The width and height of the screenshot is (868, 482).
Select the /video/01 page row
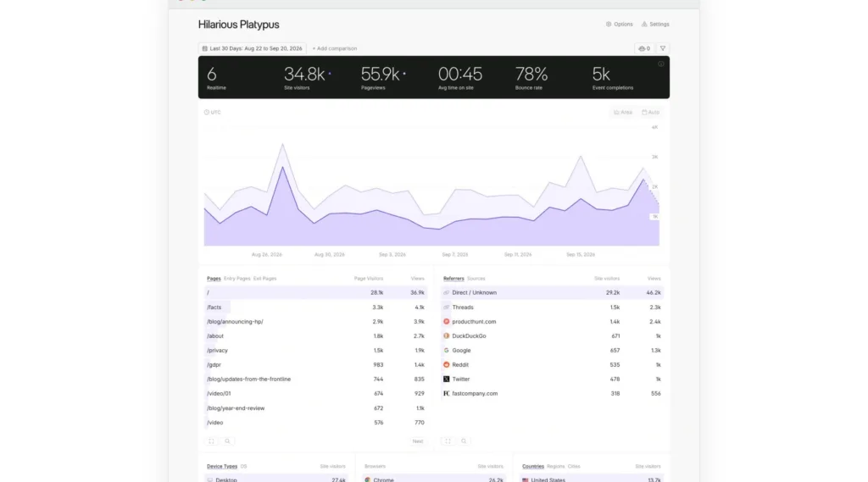(315, 393)
